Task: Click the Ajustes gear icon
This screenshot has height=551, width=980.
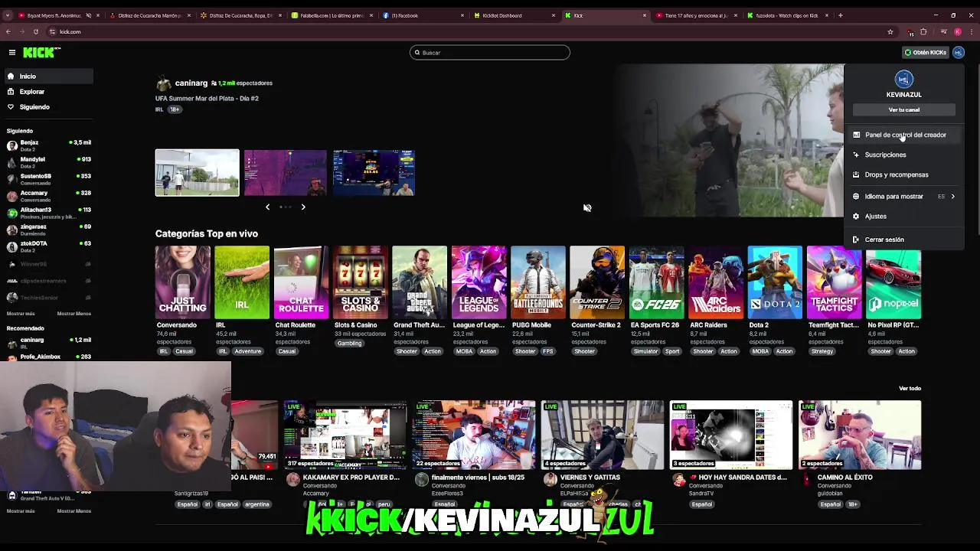Action: coord(856,217)
